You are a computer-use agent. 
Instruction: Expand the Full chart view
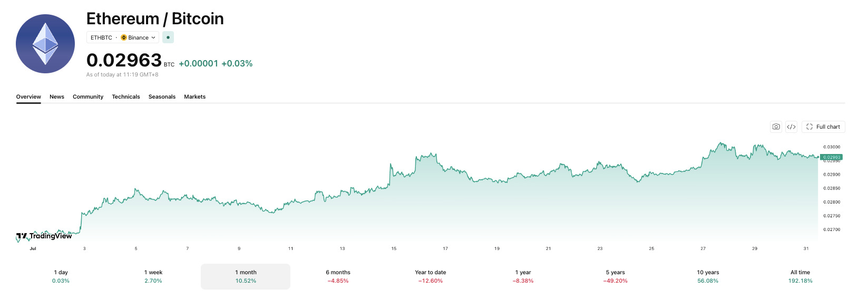[x=823, y=127]
